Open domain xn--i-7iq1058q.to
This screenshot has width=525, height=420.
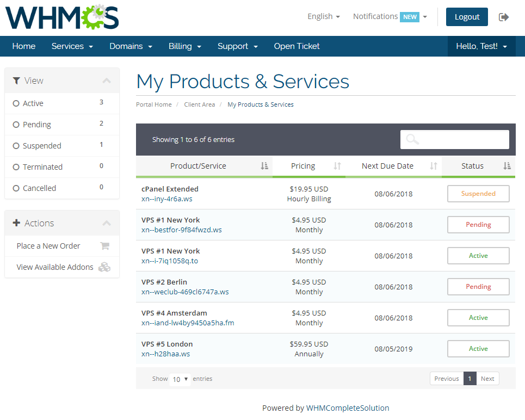(170, 261)
